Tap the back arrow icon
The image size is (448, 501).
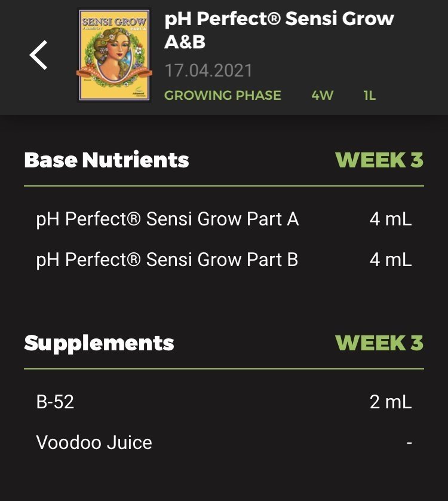pyautogui.click(x=38, y=55)
